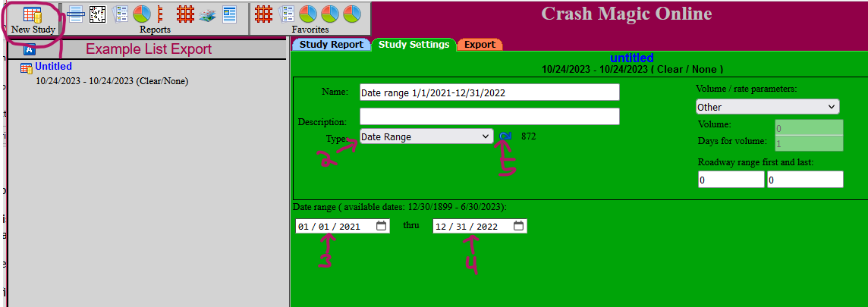The width and height of the screenshot is (868, 307).
Task: Click the Name input field
Action: pos(489,93)
